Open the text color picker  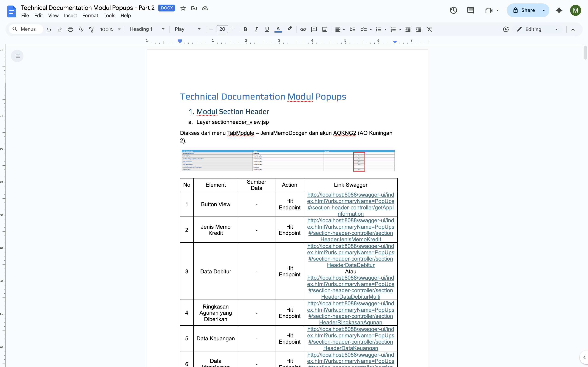[x=278, y=29]
